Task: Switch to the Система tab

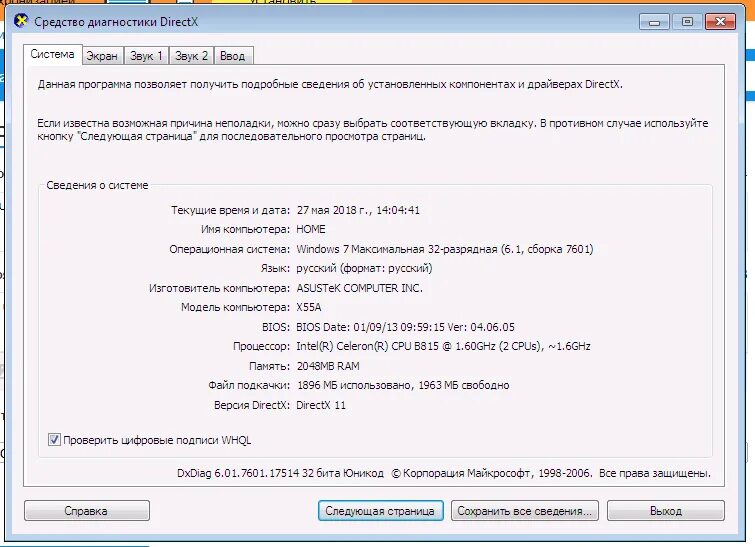Action: pos(52,54)
